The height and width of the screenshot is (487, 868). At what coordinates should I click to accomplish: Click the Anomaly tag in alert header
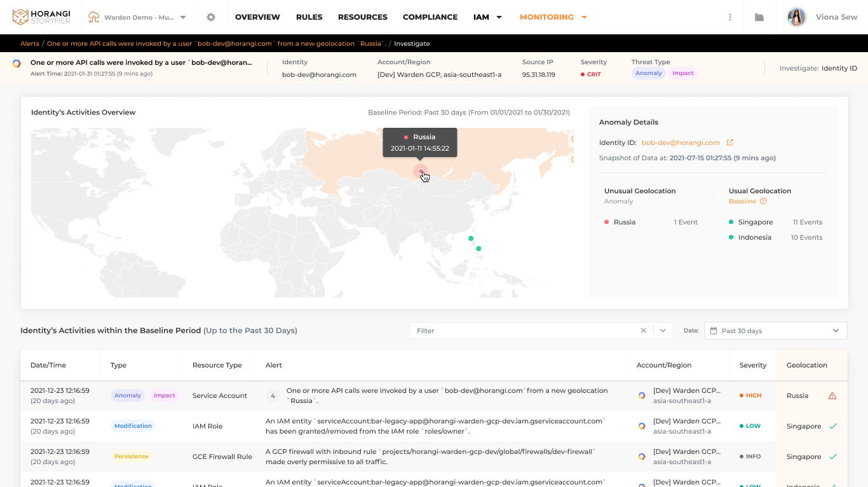[x=649, y=73]
